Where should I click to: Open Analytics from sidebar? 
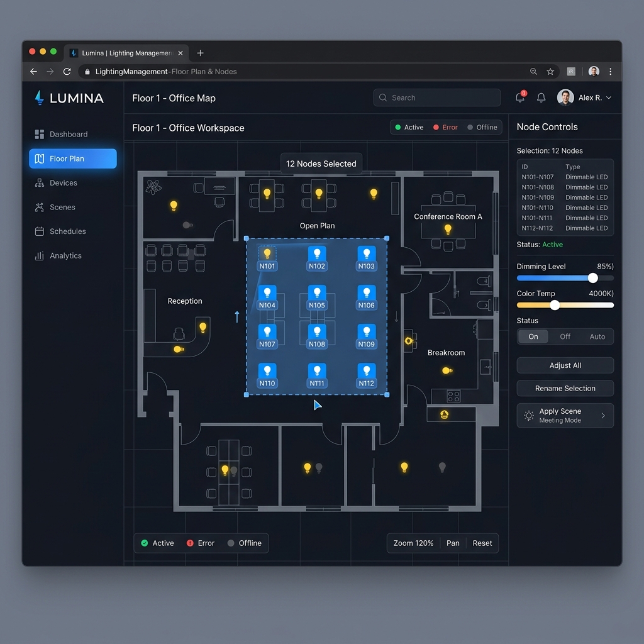[x=73, y=255]
